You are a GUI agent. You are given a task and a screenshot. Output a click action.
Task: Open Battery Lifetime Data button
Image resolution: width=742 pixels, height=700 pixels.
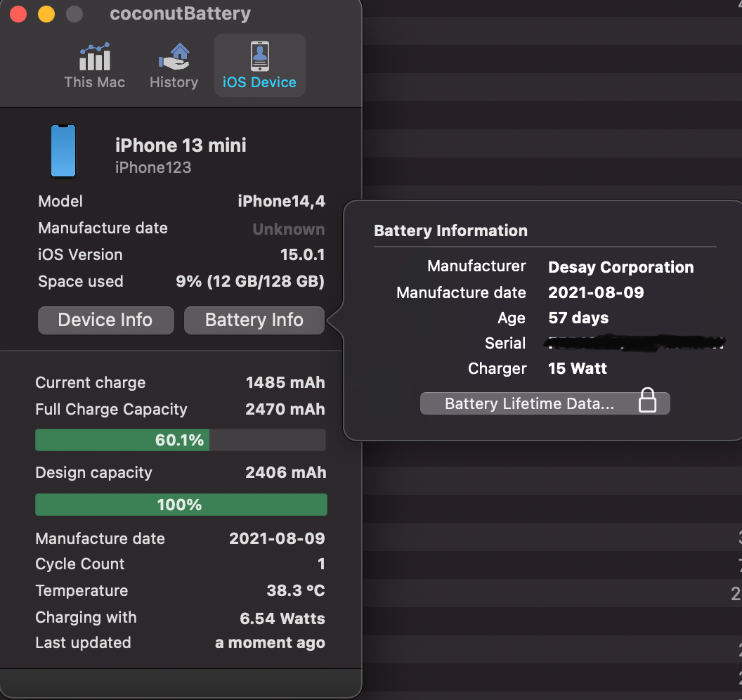tap(545, 403)
